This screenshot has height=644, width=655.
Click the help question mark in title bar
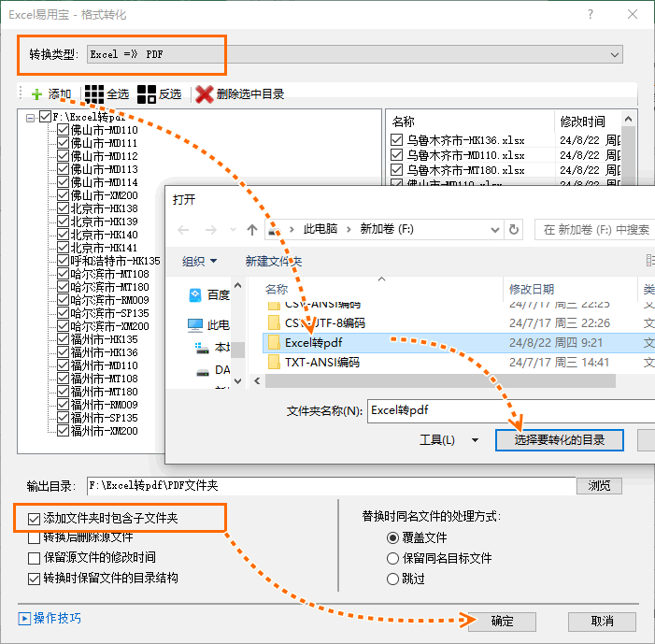pyautogui.click(x=590, y=15)
